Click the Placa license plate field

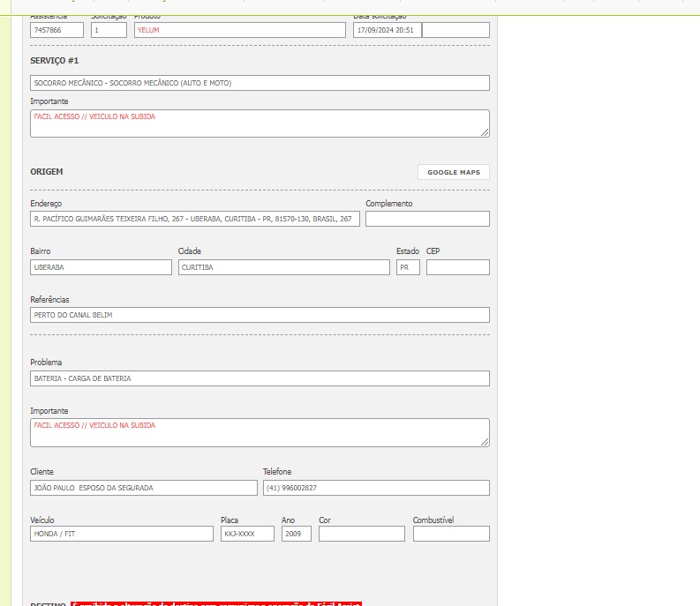[247, 534]
